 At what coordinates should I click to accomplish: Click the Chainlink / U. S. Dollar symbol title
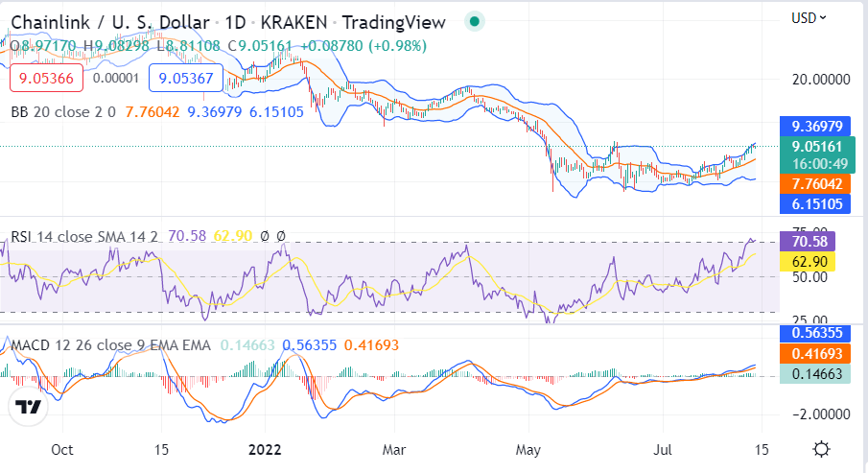pyautogui.click(x=110, y=22)
